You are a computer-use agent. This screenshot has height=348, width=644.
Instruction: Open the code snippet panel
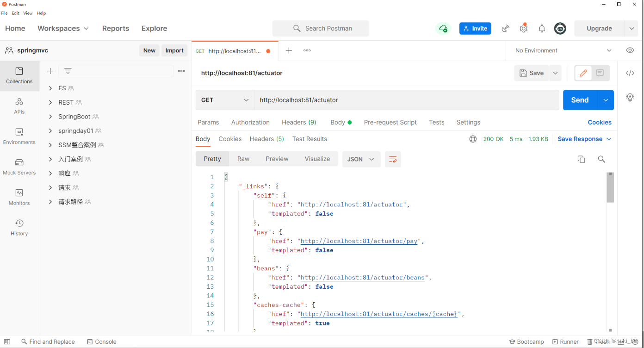pyautogui.click(x=629, y=73)
